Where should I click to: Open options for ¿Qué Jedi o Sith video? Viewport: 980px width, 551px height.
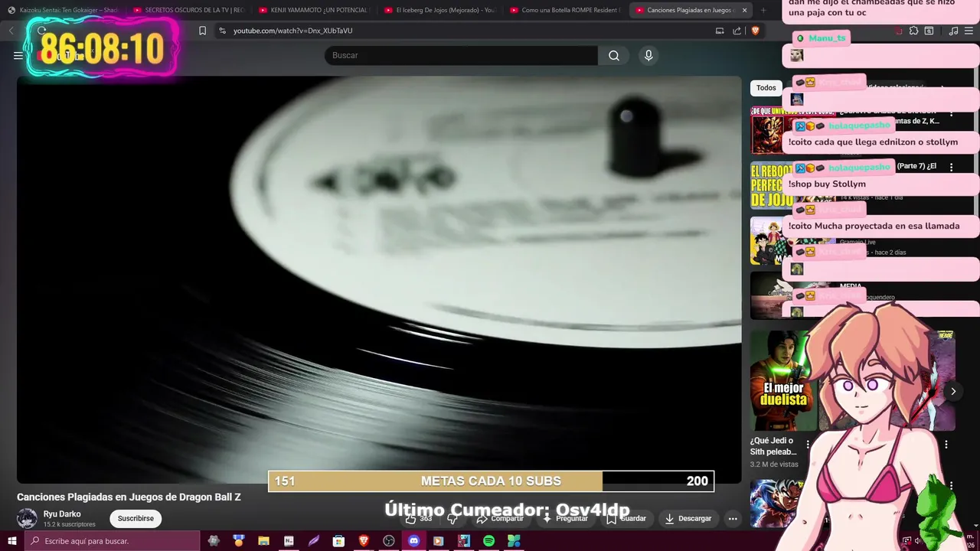point(808,444)
